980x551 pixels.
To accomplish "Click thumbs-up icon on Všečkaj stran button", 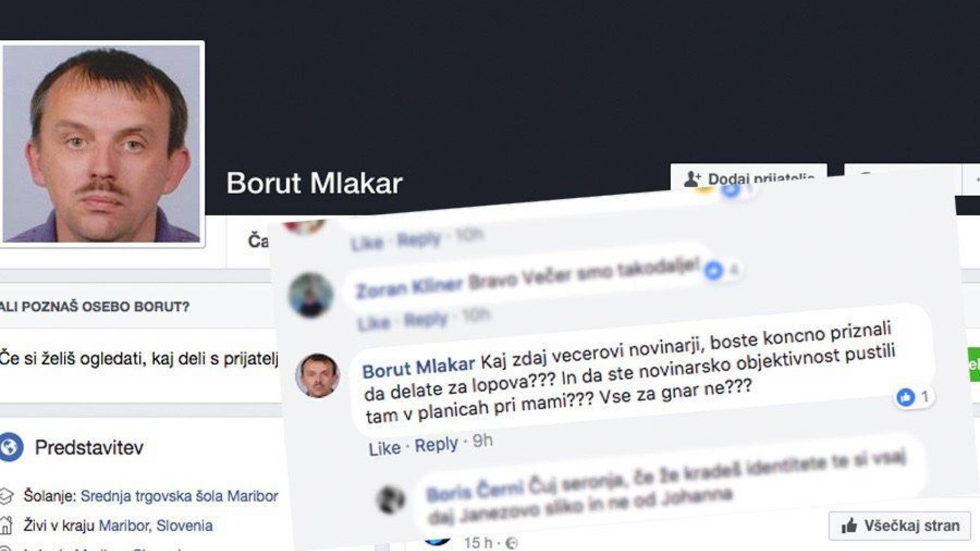I will [849, 525].
